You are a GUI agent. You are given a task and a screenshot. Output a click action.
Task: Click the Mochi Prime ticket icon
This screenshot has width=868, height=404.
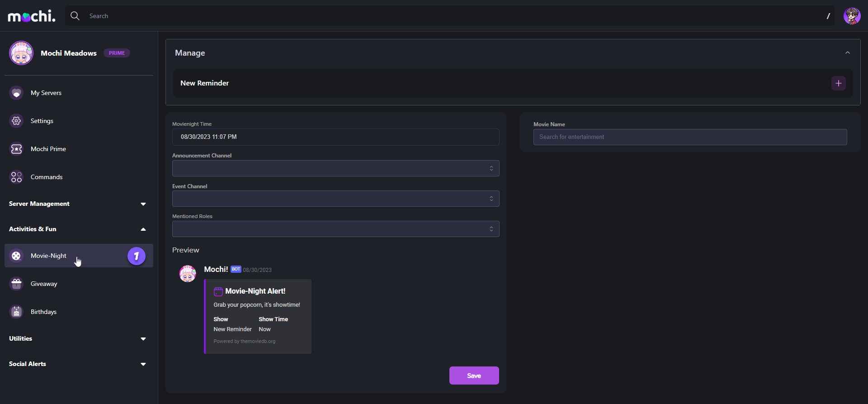[17, 149]
